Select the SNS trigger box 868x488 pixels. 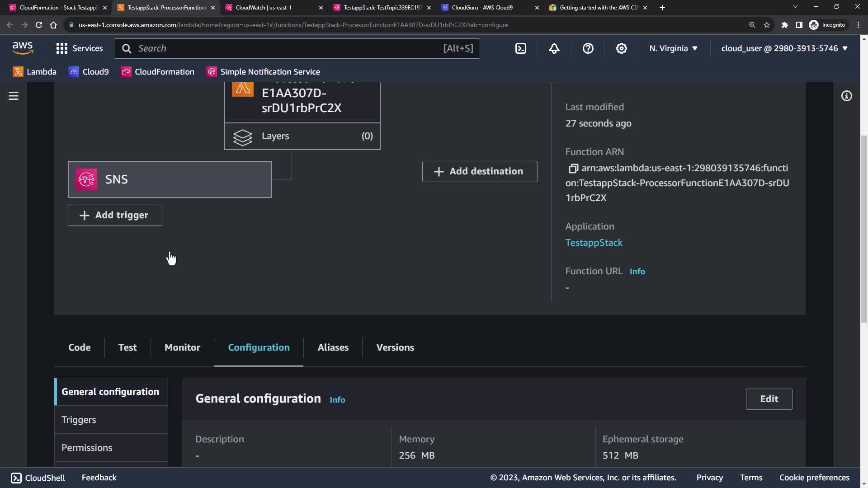coord(170,179)
